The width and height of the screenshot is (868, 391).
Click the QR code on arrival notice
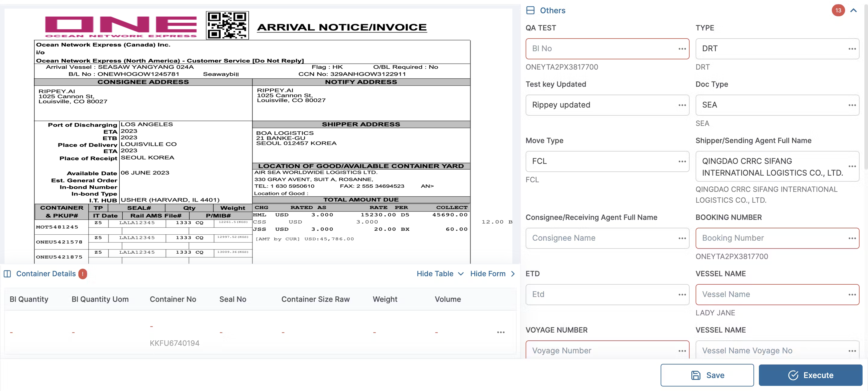tap(227, 26)
